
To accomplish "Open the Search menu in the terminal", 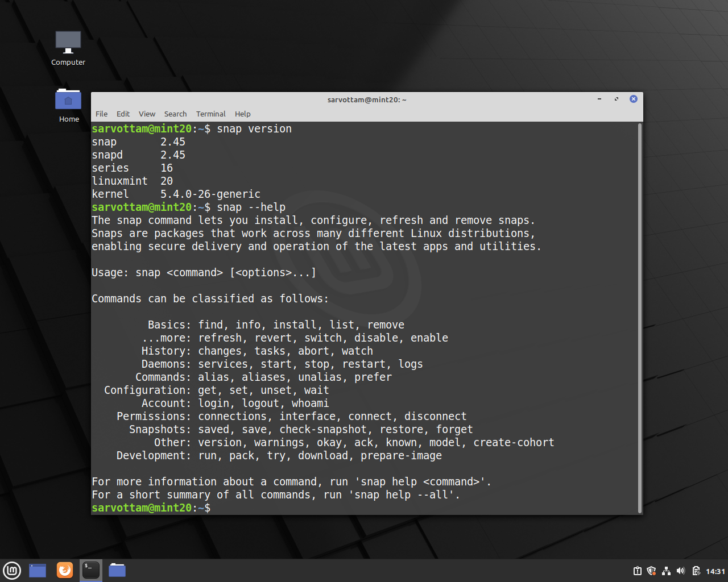I will pyautogui.click(x=175, y=114).
